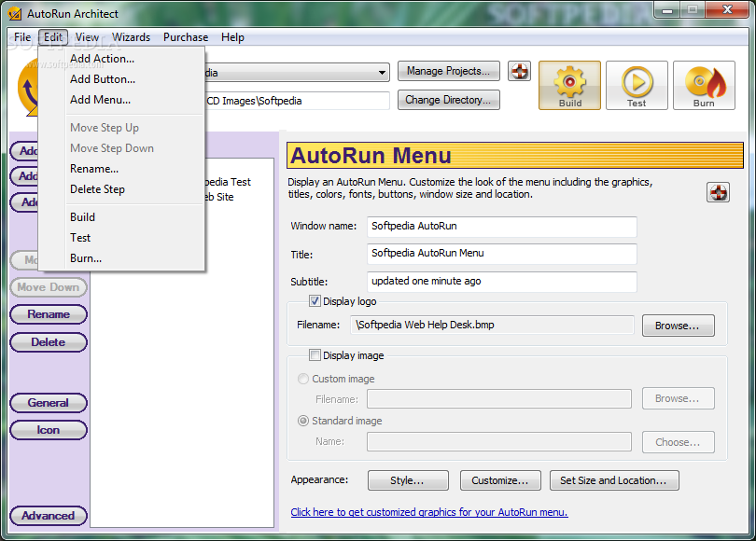Click the CD Images\Softpedia directory field
Screen dimensions: 756x541
coord(297,101)
